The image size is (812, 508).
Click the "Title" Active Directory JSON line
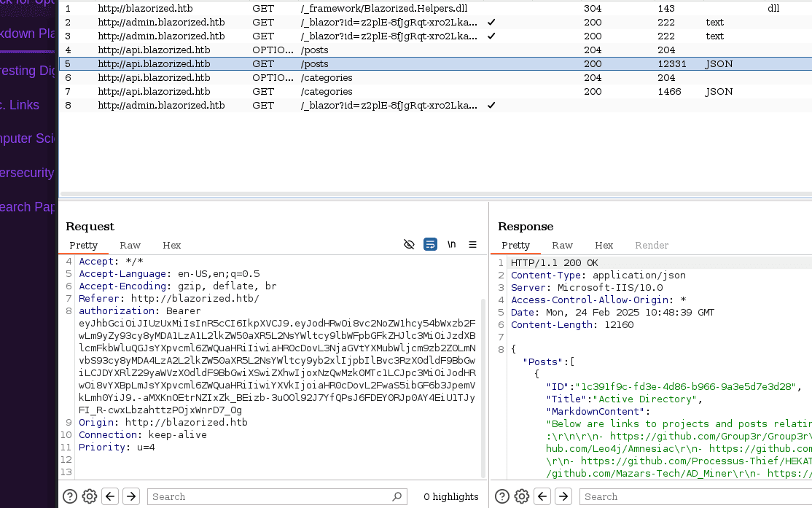point(624,399)
